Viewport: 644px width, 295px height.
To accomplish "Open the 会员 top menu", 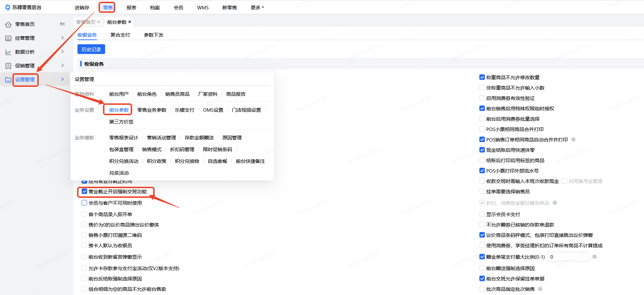I will pyautogui.click(x=178, y=8).
